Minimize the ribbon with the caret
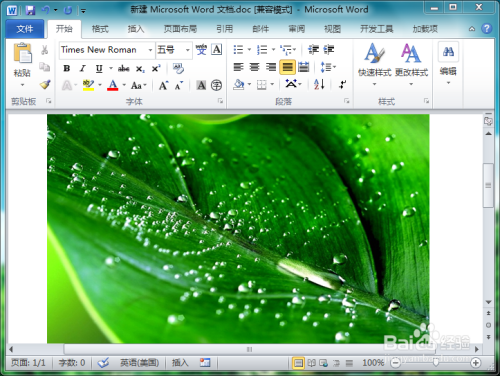The width and height of the screenshot is (500, 376). pos(472,29)
